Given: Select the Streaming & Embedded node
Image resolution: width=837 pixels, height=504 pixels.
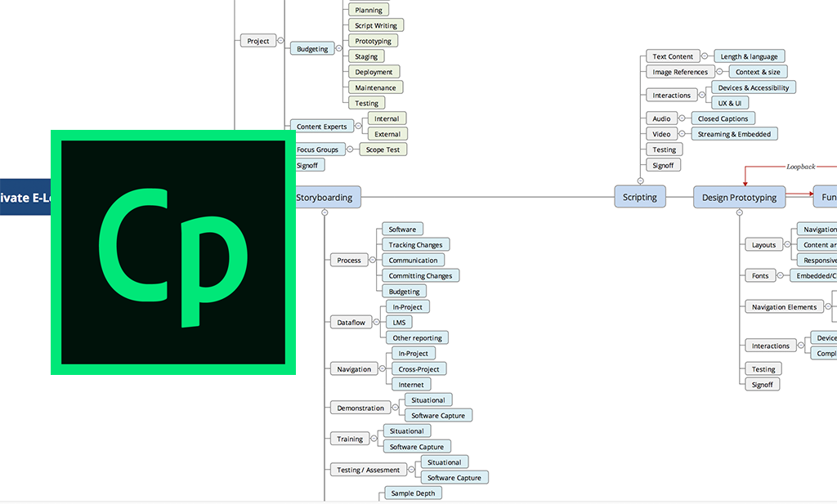Looking at the screenshot, I should pyautogui.click(x=735, y=134).
